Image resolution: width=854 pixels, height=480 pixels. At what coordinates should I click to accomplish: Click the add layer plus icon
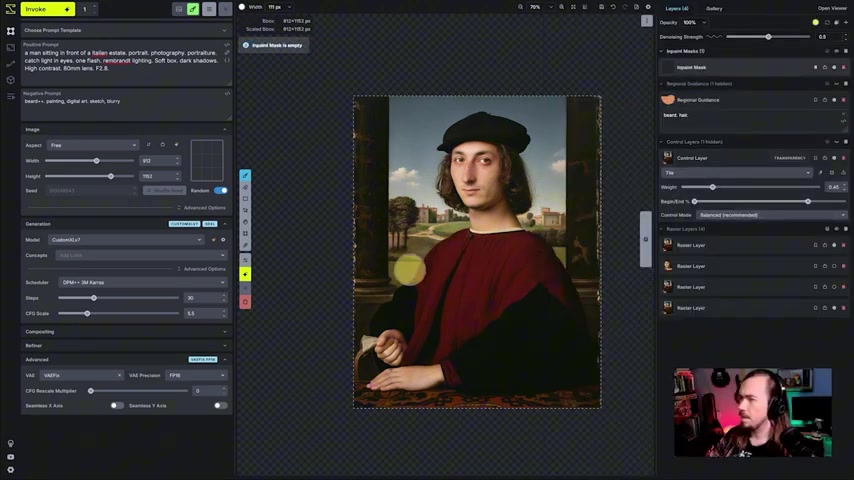(846, 22)
